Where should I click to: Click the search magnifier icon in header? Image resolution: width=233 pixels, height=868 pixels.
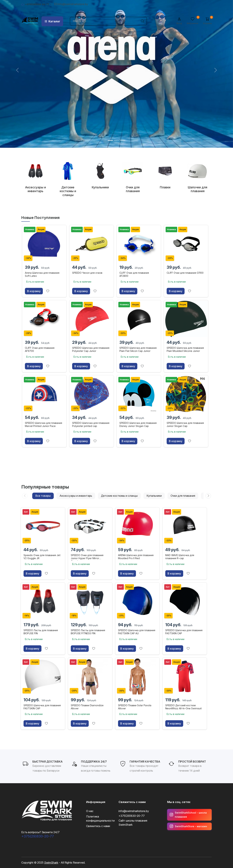[142, 21]
